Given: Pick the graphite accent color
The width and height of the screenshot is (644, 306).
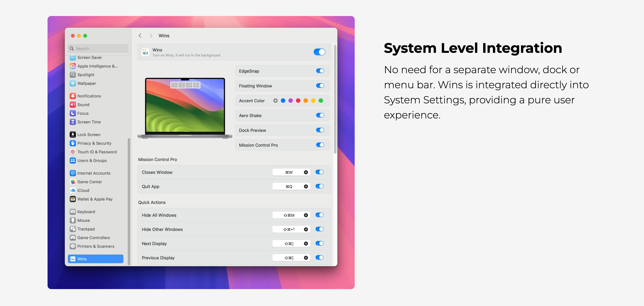Looking at the screenshot, I should tap(276, 100).
